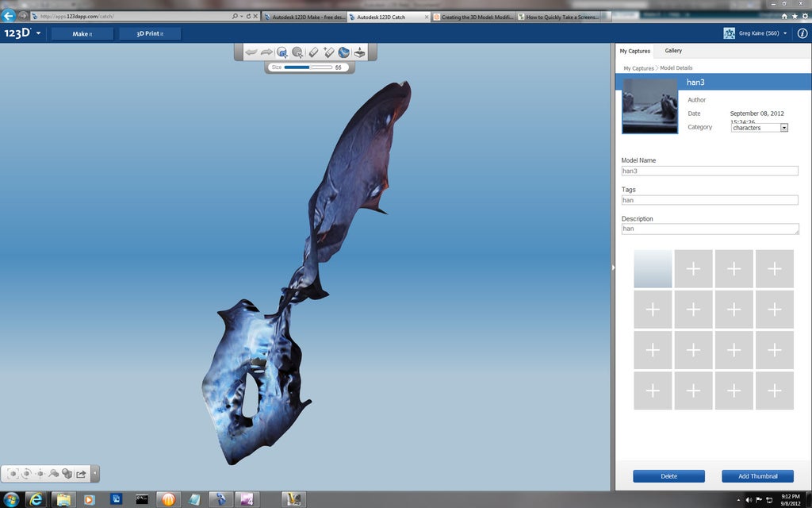Viewport: 812px width, 508px height.
Task: Choose the plain eraser tool
Action: pos(313,52)
